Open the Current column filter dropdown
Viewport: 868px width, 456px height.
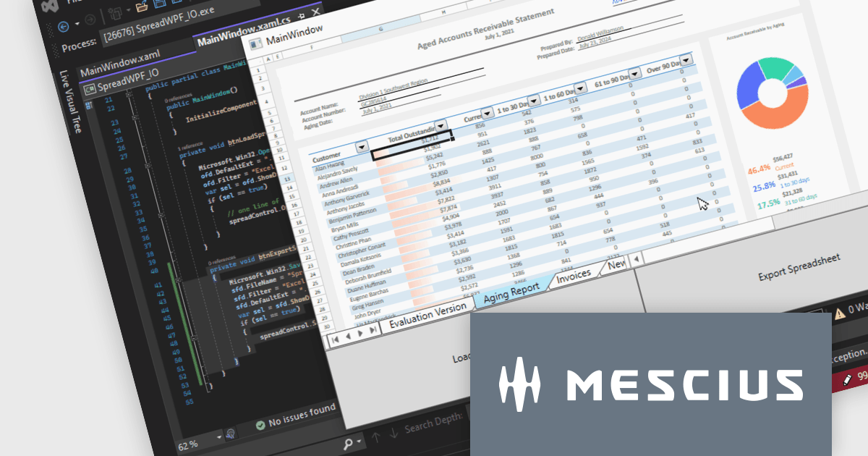(x=488, y=112)
